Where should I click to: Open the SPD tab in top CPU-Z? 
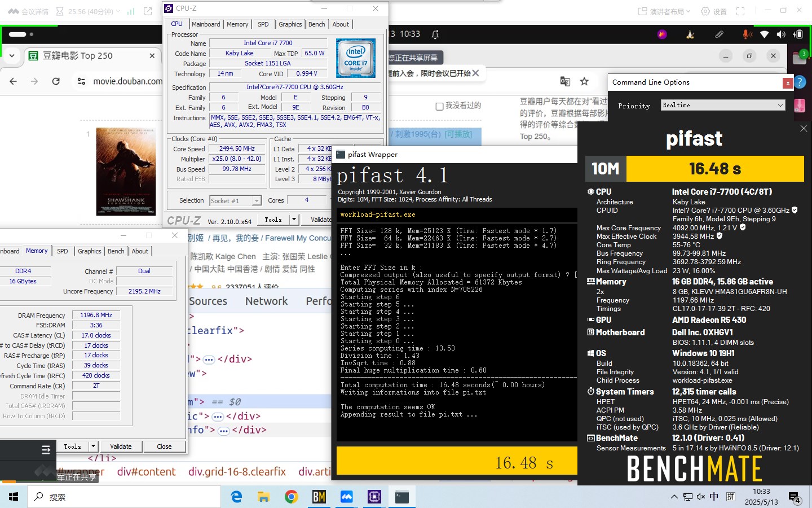click(x=263, y=24)
